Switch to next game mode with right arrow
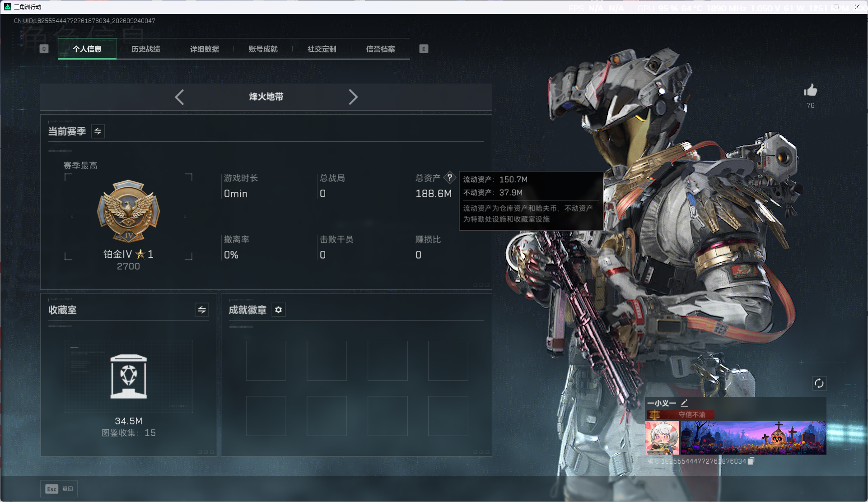 click(353, 97)
